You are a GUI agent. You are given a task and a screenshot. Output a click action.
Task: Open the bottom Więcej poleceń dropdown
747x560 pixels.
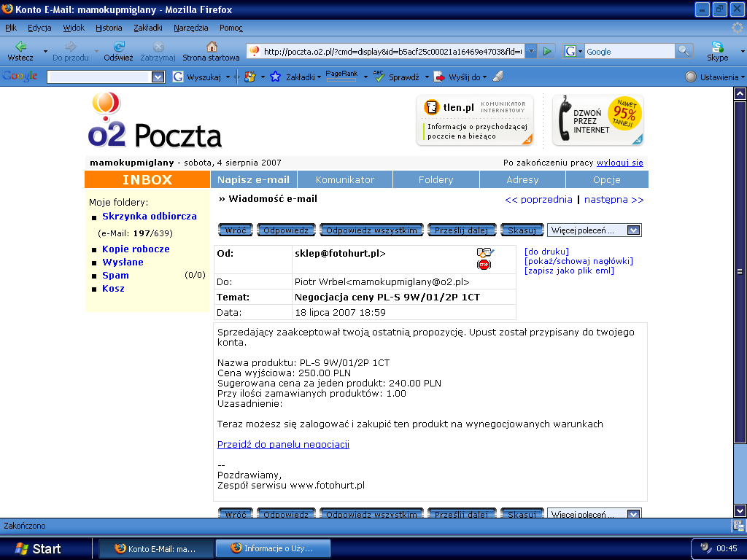pos(594,514)
